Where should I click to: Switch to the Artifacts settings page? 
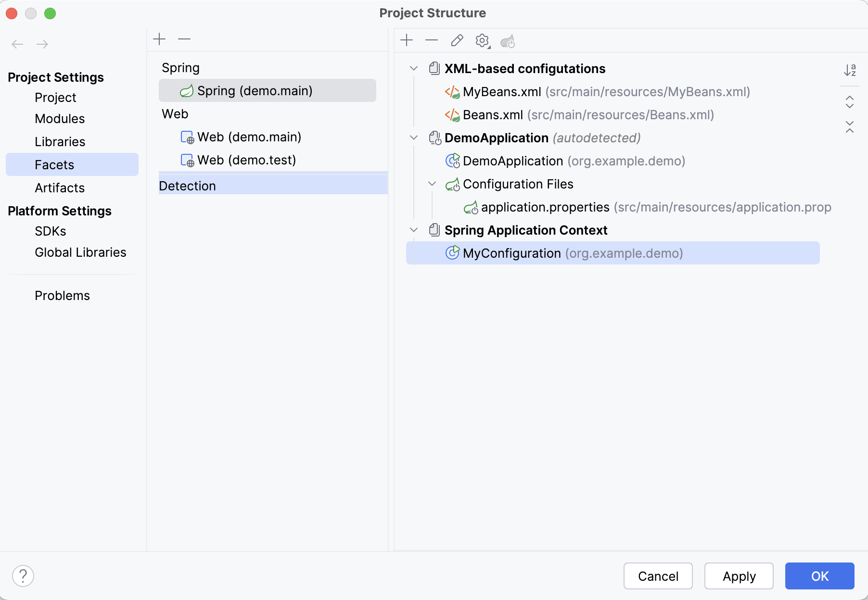click(60, 188)
